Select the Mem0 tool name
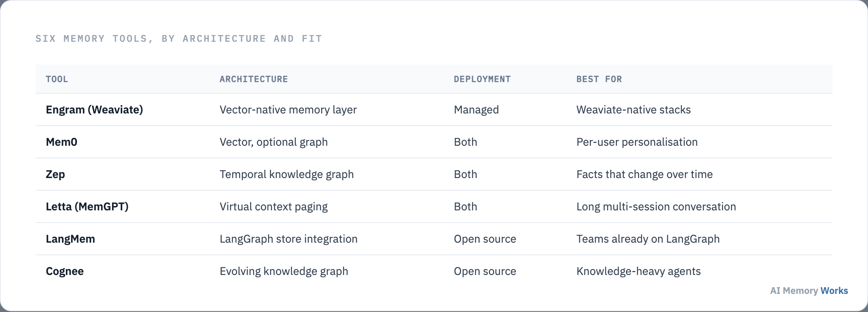Image resolution: width=868 pixels, height=312 pixels. click(62, 142)
